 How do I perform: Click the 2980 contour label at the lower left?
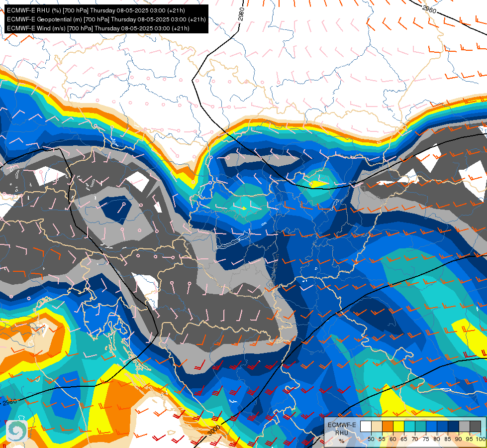coord(9,402)
